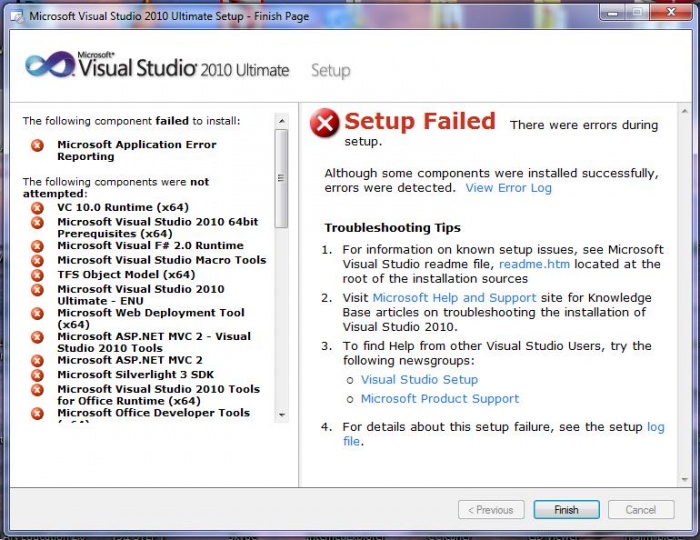Image resolution: width=700 pixels, height=540 pixels.
Task: Click error icon beside Microsoft ASP.NET MVC 2
Action: tap(38, 360)
